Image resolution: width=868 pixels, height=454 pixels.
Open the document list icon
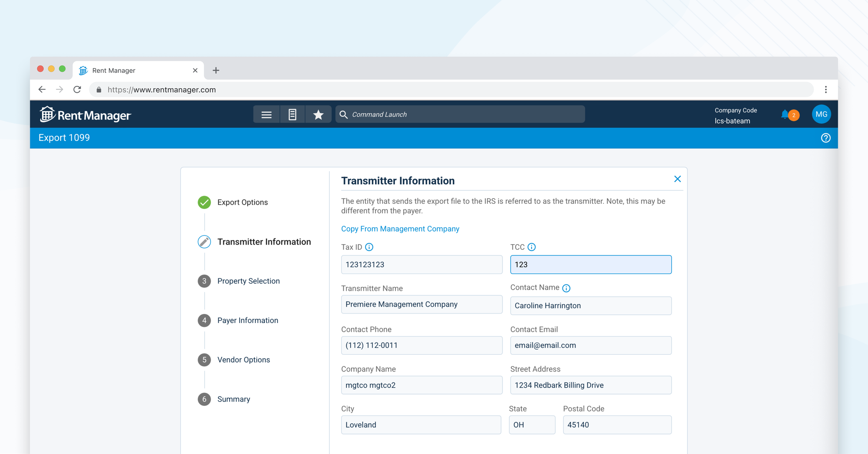[293, 114]
